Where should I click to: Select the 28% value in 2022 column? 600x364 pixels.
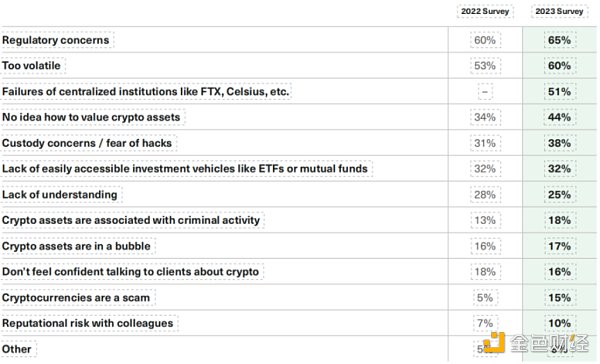(485, 194)
